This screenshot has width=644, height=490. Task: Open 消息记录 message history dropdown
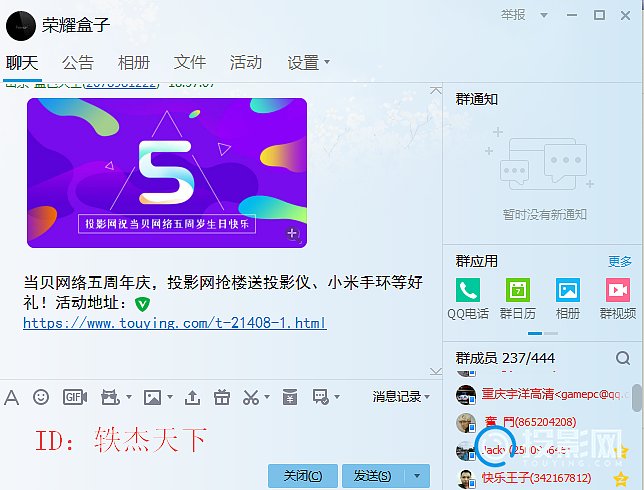[401, 397]
